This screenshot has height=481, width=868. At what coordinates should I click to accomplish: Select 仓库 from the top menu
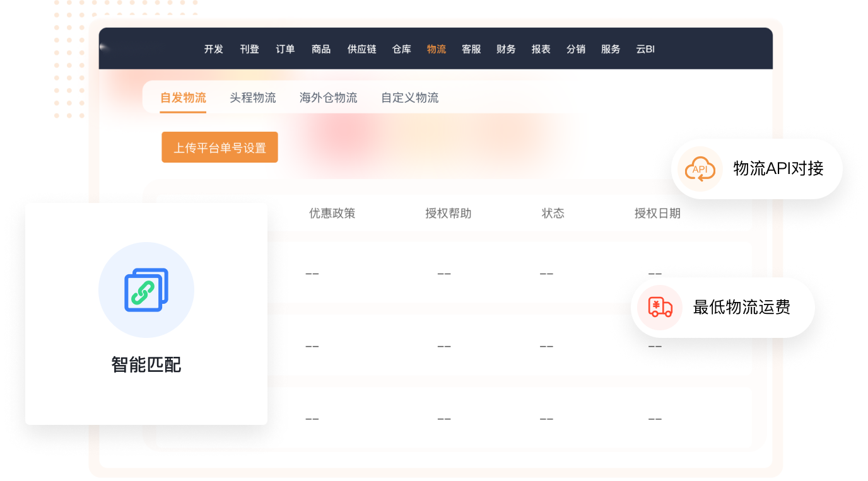(402, 49)
